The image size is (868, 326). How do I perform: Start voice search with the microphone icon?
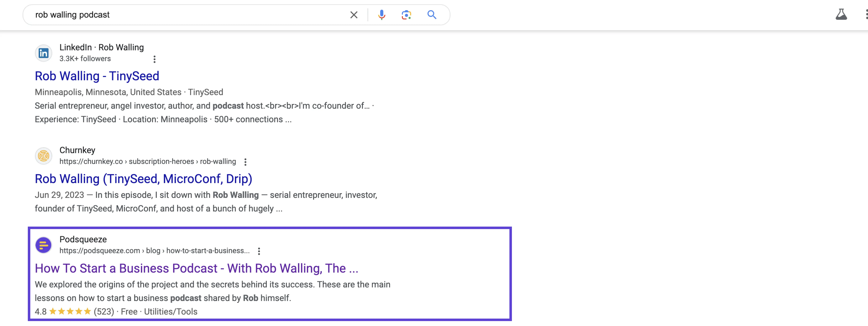(x=381, y=15)
